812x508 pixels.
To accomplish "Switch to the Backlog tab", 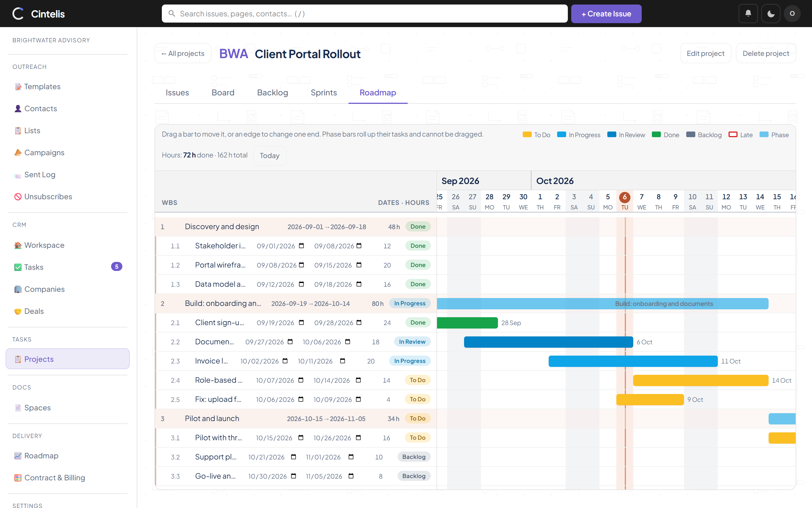I will pos(272,93).
